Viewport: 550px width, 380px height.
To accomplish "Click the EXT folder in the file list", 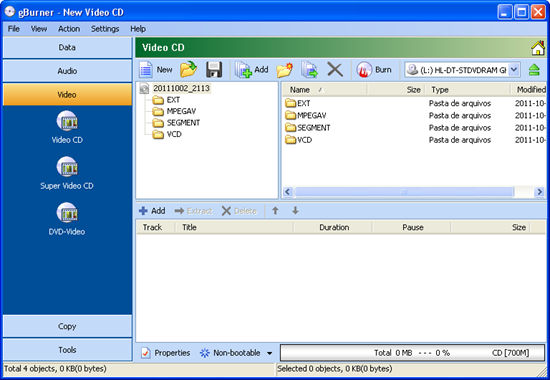I will coord(297,103).
